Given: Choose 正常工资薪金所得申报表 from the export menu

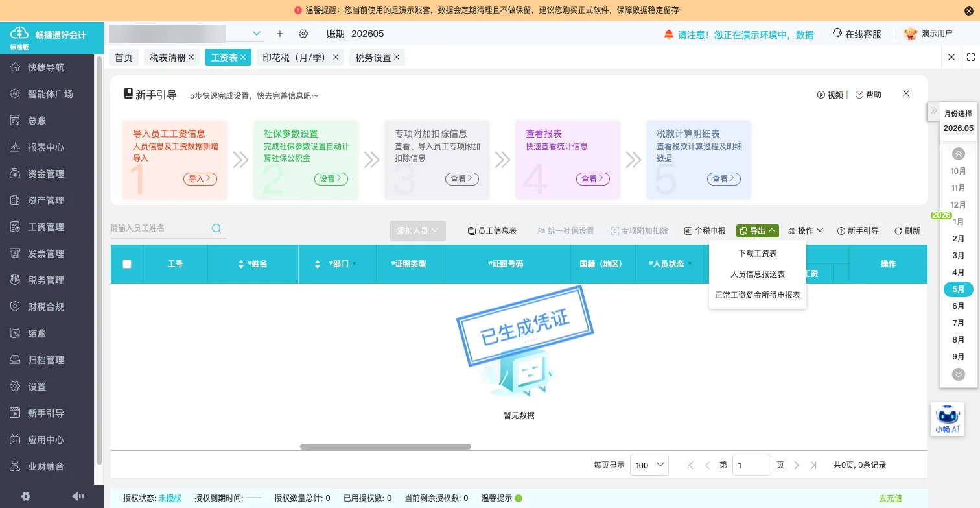Looking at the screenshot, I should click(758, 295).
